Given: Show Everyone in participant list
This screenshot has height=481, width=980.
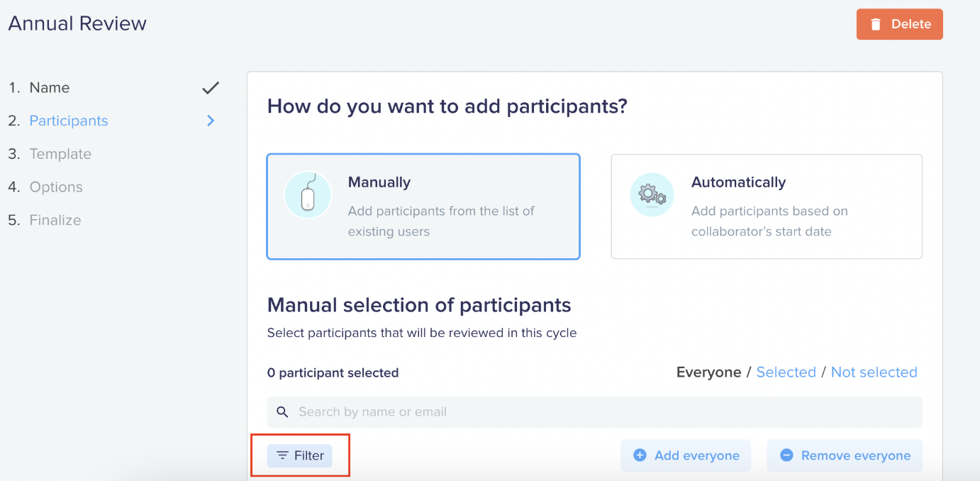Looking at the screenshot, I should click(x=708, y=372).
